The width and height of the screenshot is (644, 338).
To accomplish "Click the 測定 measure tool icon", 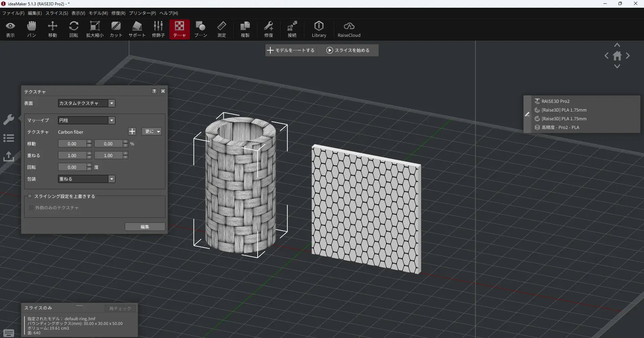I will (222, 29).
